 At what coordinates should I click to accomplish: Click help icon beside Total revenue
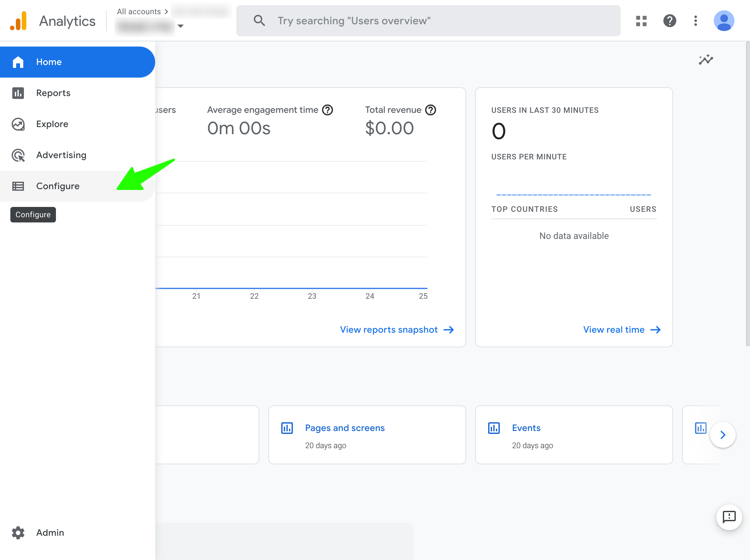pos(430,110)
